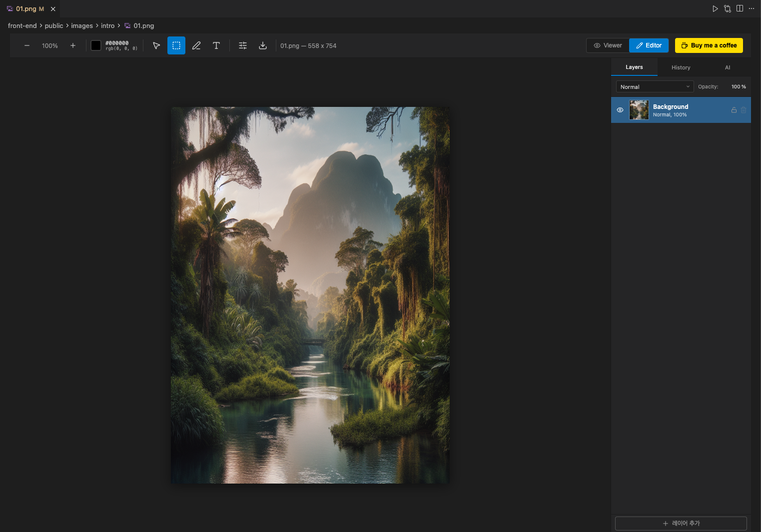Open the black foreground color swatch
Screen dimensions: 761x532
click(x=96, y=45)
